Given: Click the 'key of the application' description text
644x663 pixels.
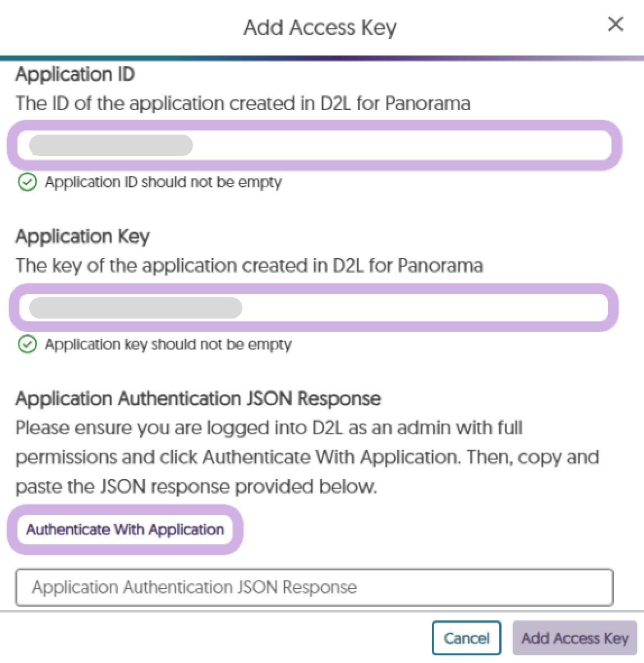Looking at the screenshot, I should [x=249, y=265].
